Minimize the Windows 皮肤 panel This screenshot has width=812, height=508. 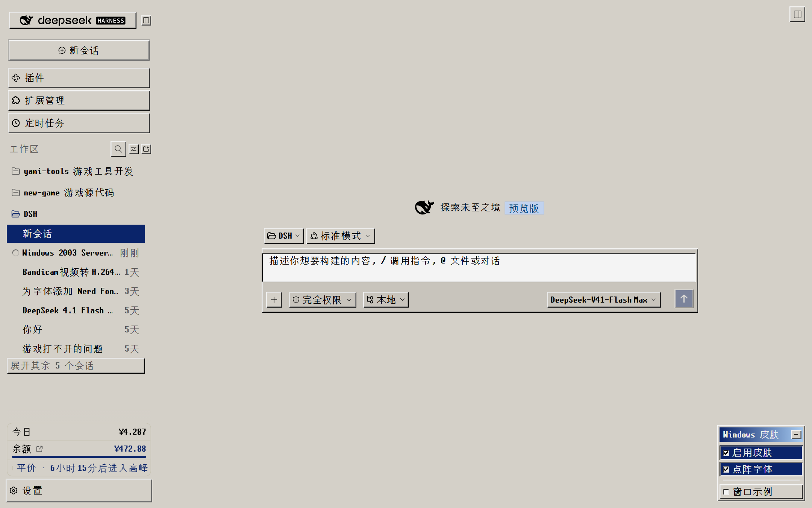pos(796,435)
